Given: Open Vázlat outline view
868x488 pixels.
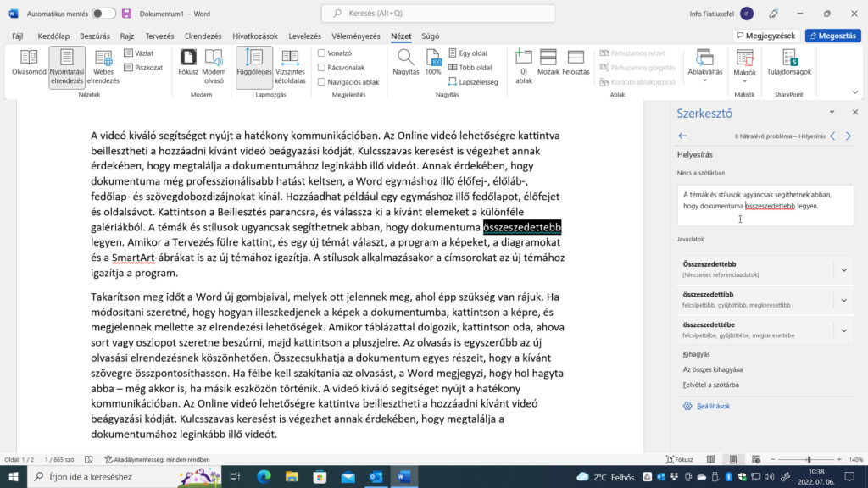Looking at the screenshot, I should coord(139,53).
